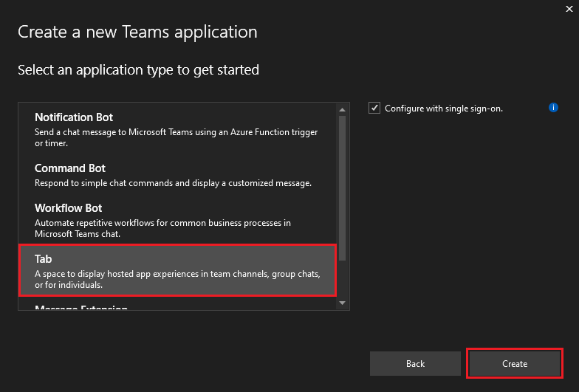Viewport: 579px width, 392px height.
Task: Select the Notification Bot application type
Action: coord(177,128)
